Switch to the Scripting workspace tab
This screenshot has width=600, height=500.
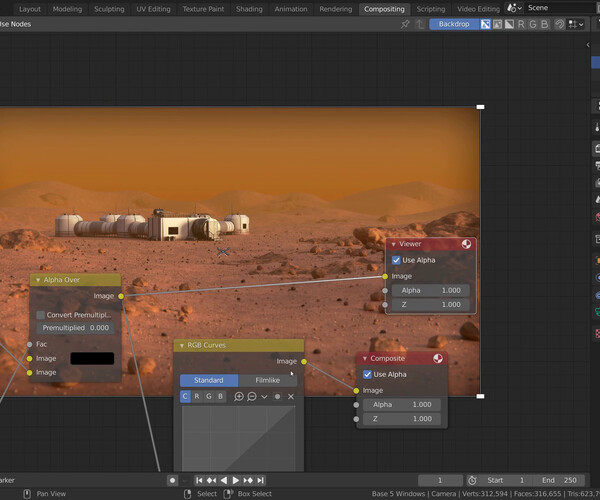pos(431,9)
